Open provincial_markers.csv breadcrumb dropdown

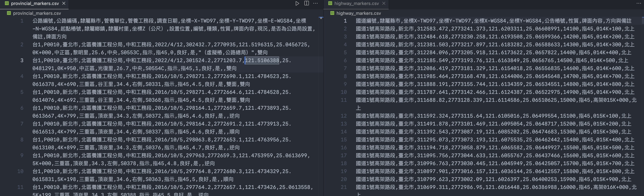37,13
